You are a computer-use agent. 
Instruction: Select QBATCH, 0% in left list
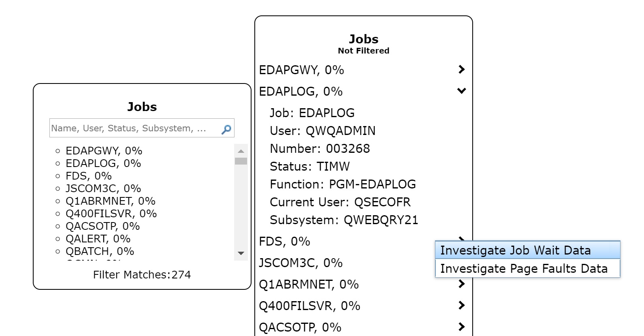[x=100, y=251]
